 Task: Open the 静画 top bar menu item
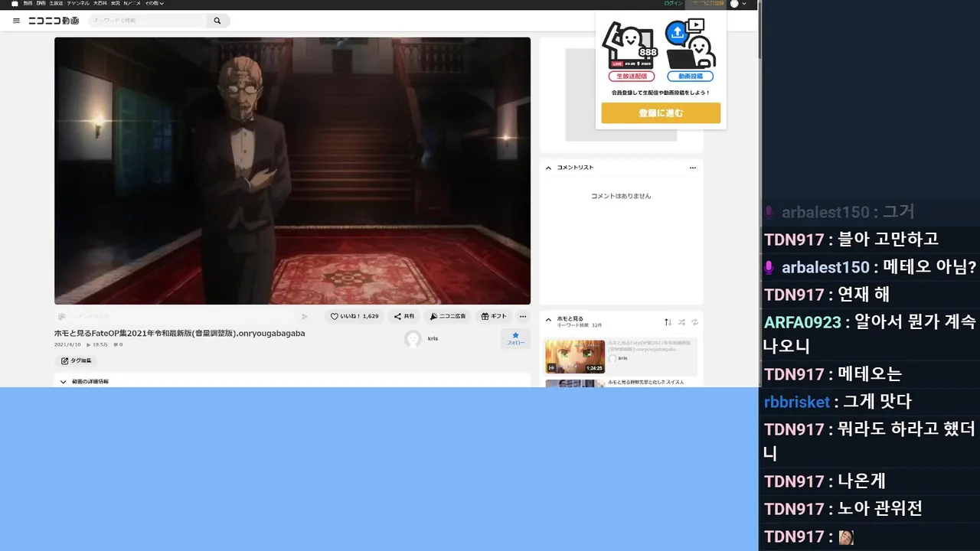41,4
